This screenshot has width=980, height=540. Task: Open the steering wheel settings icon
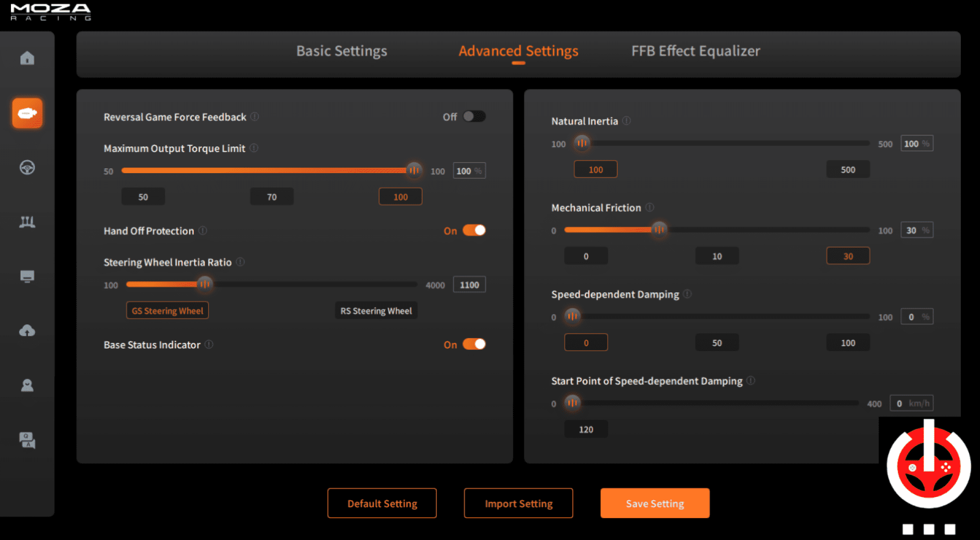click(27, 168)
